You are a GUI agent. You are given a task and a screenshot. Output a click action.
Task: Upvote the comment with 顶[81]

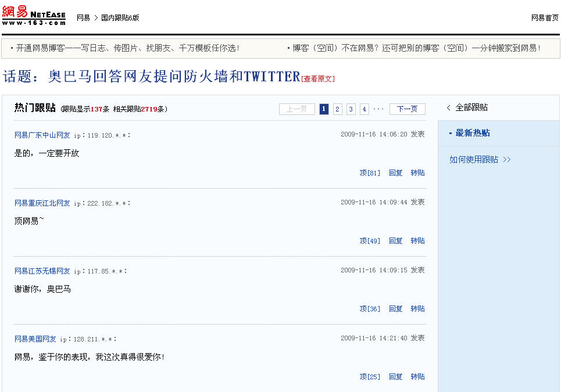370,173
